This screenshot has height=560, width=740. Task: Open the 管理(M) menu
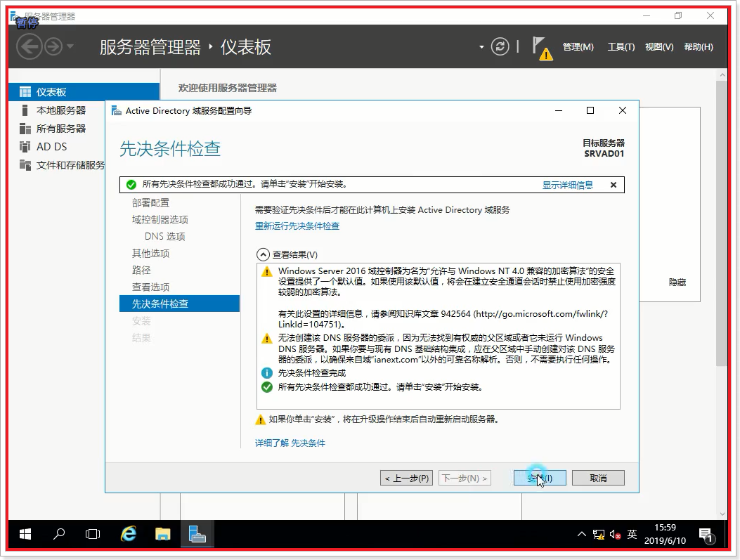click(x=578, y=47)
